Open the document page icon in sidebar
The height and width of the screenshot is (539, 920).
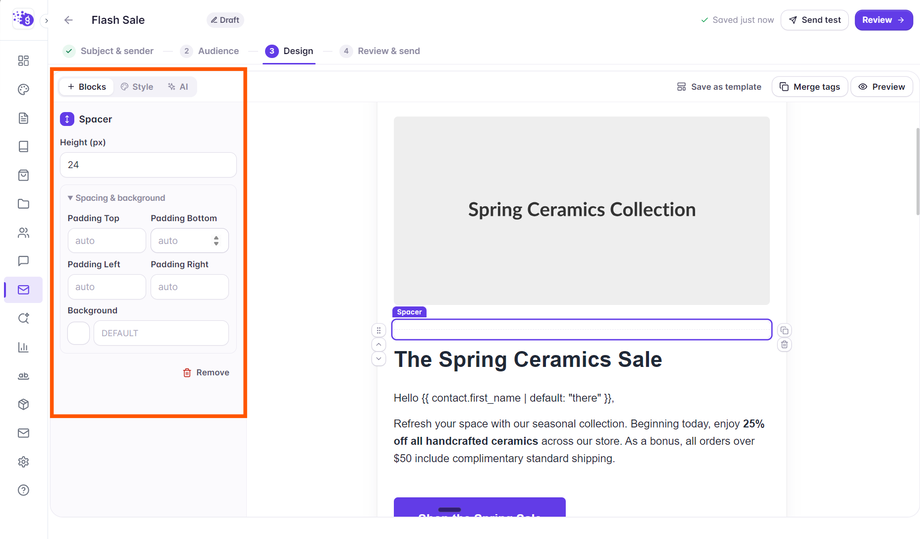click(23, 118)
